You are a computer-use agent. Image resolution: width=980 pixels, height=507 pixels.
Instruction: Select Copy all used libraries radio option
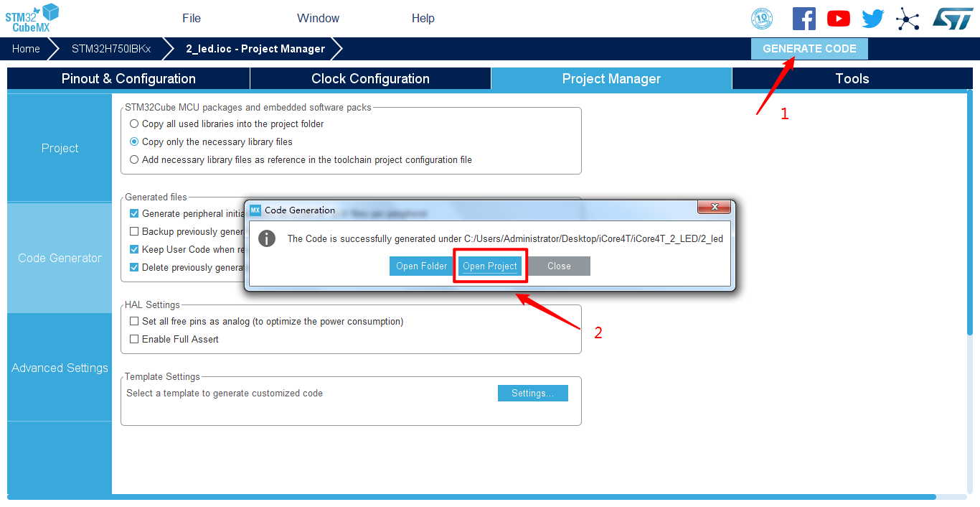click(227, 124)
